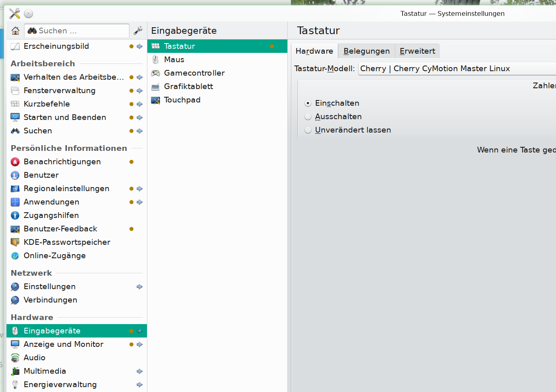
Task: Click the home icon beside the search field
Action: pos(15,30)
